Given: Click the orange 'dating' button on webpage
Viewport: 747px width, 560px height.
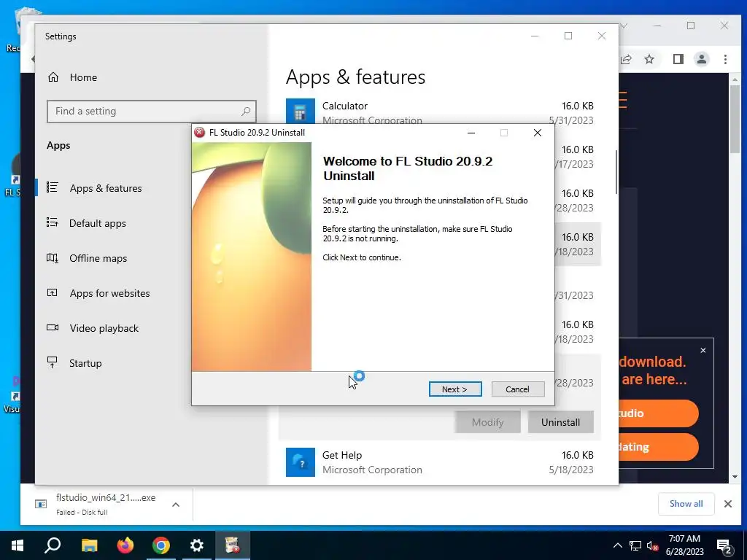Looking at the screenshot, I should pos(659,447).
